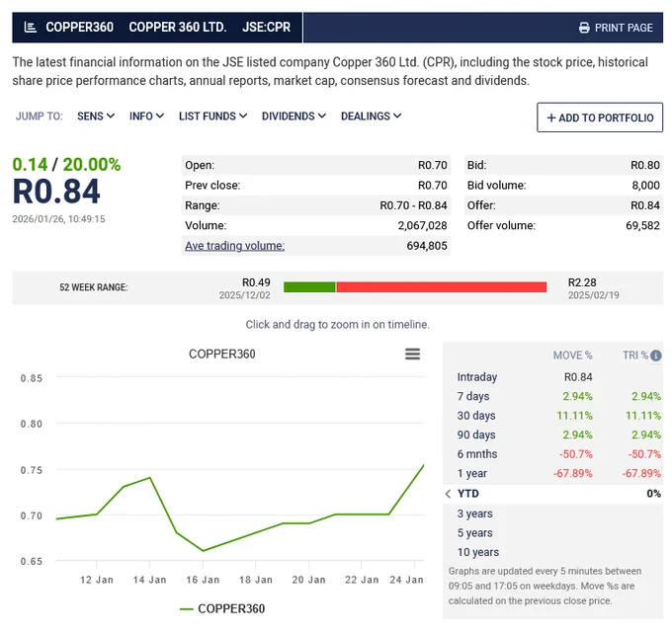672x633 pixels.
Task: Click the COPPER 360 LTD. header text
Action: 178,28
